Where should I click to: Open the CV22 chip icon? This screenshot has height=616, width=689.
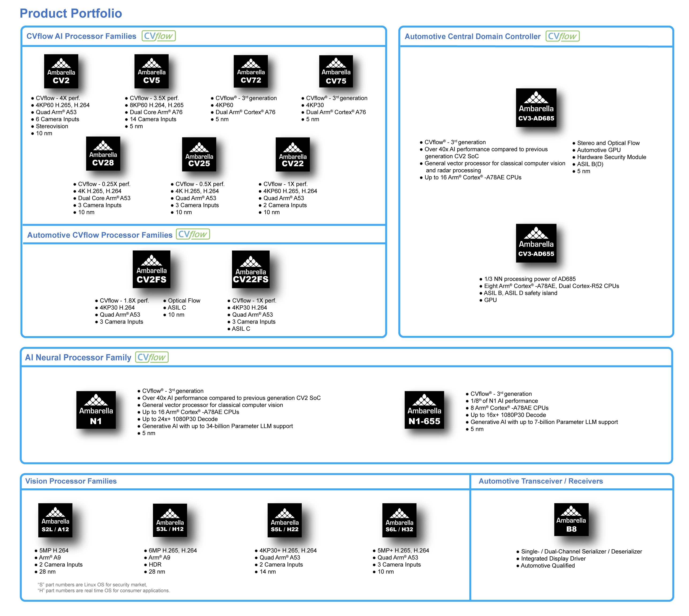point(292,154)
